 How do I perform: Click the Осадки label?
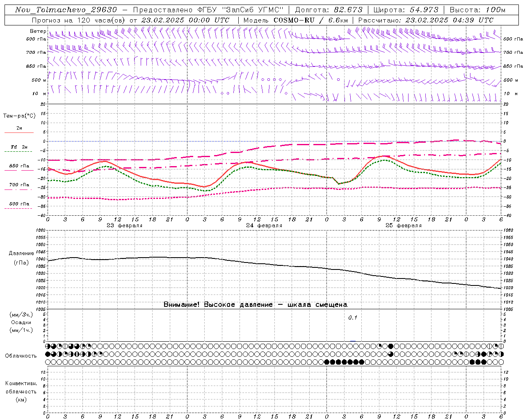tap(21, 322)
